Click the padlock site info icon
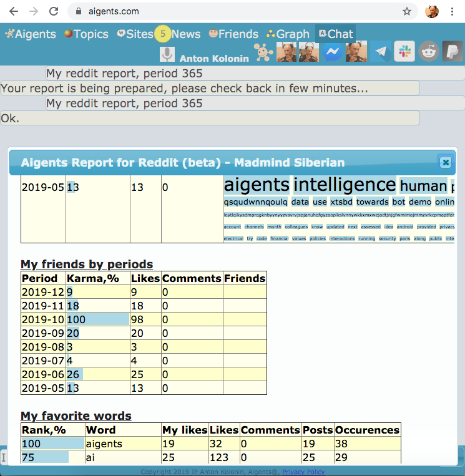465x476 pixels. coord(79,11)
